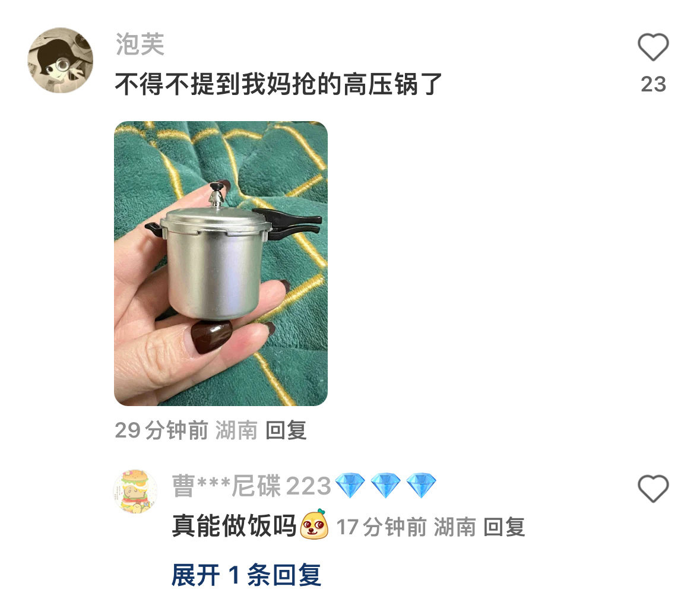
Task: Open the mini pressure cooker photo
Action: pyautogui.click(x=220, y=264)
